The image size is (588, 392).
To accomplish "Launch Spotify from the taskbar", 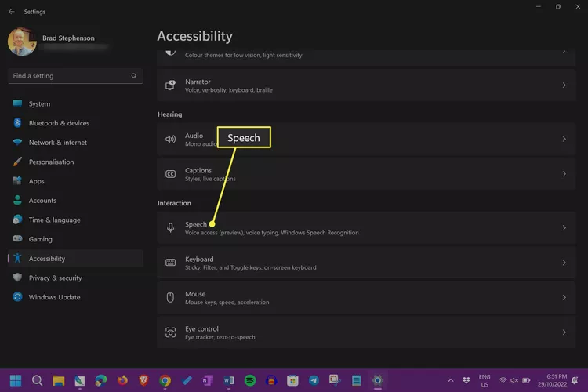I will [250, 380].
